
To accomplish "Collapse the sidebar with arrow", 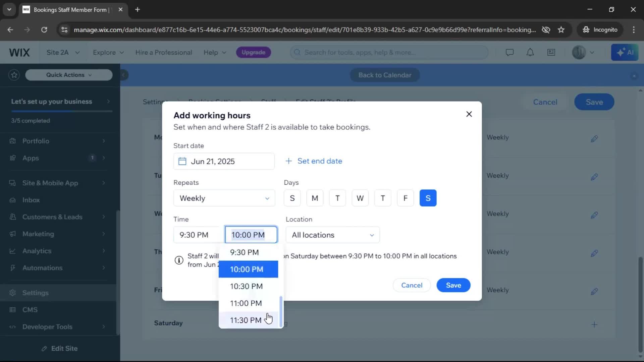I will click(x=123, y=75).
